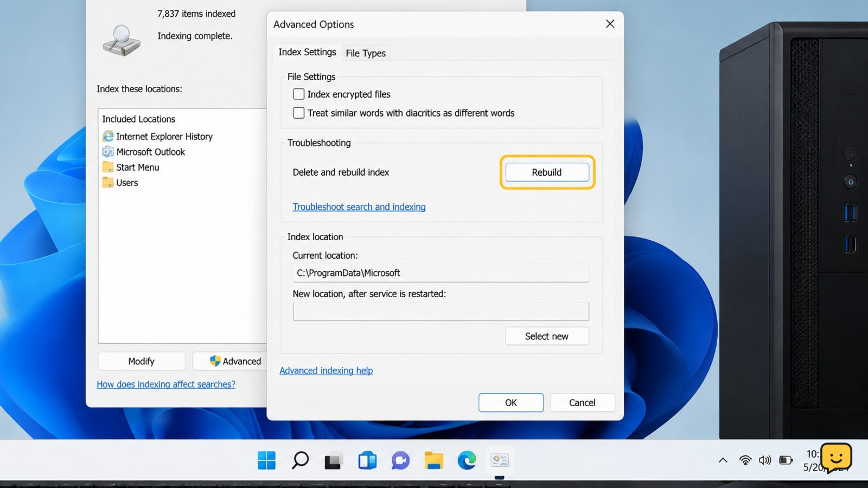This screenshot has width=868, height=488.
Task: Open Advanced indexing help link
Action: tap(326, 370)
